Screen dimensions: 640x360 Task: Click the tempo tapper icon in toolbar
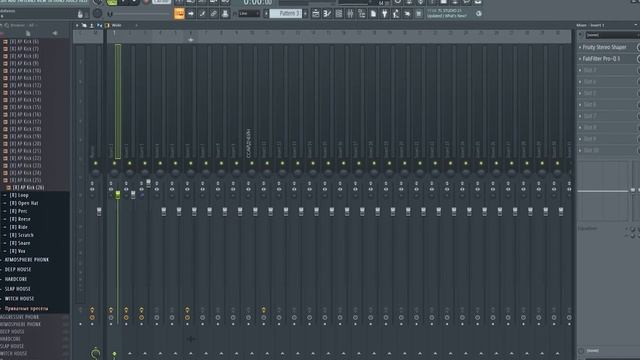396,14
